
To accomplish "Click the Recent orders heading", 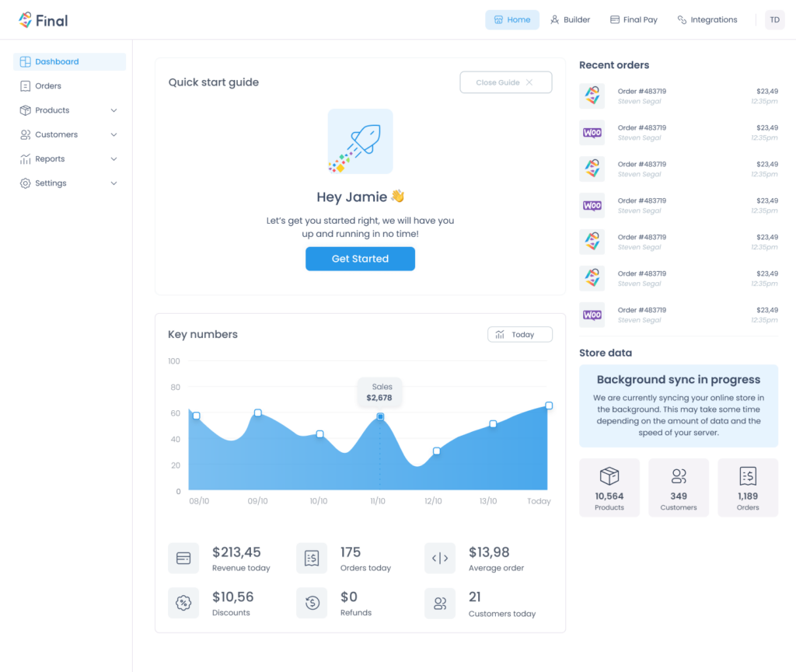I will (614, 65).
